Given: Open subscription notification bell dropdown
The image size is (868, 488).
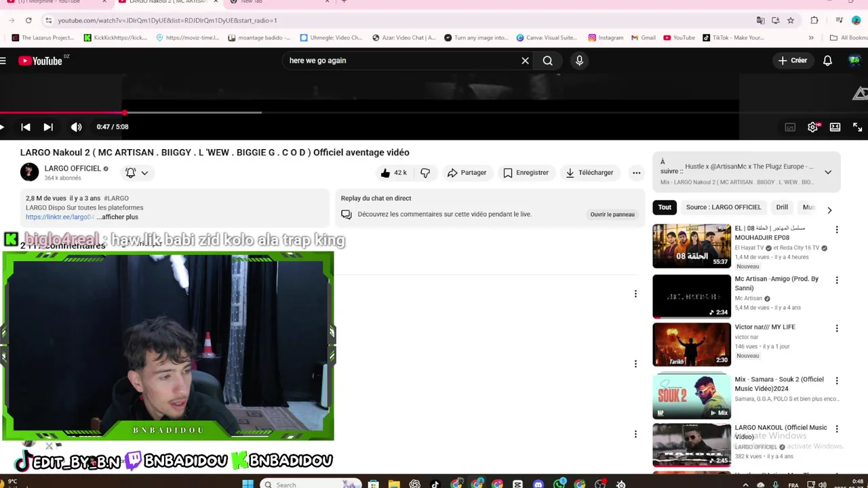Looking at the screenshot, I should pyautogui.click(x=136, y=172).
